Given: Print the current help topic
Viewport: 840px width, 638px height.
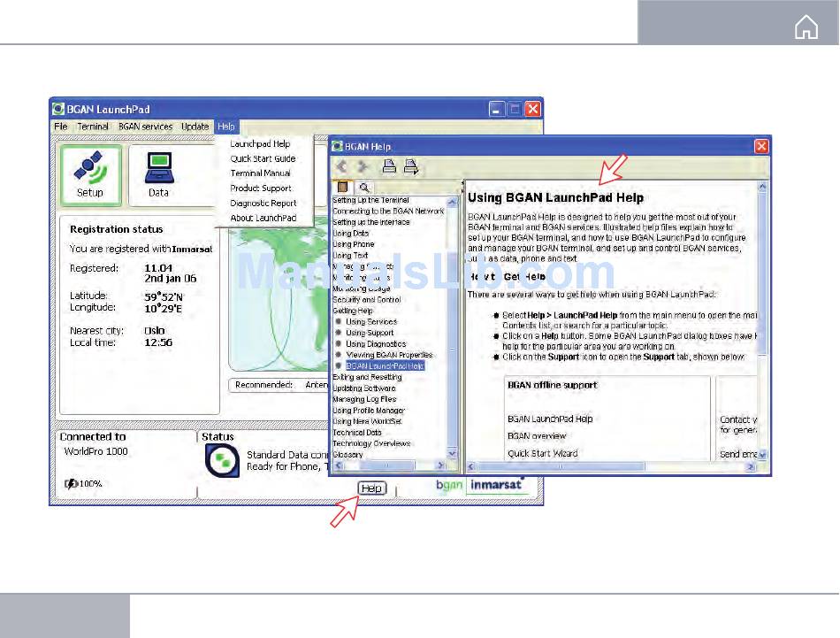Looking at the screenshot, I should [x=389, y=166].
